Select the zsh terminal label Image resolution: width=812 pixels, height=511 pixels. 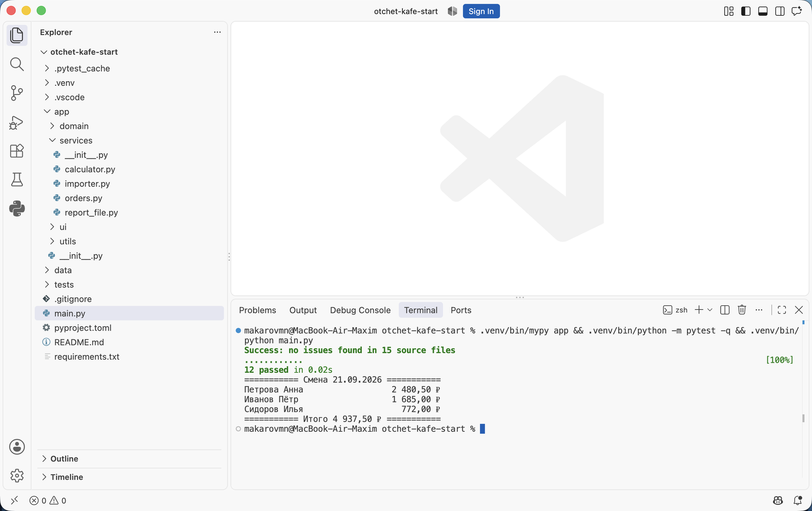[x=675, y=310]
